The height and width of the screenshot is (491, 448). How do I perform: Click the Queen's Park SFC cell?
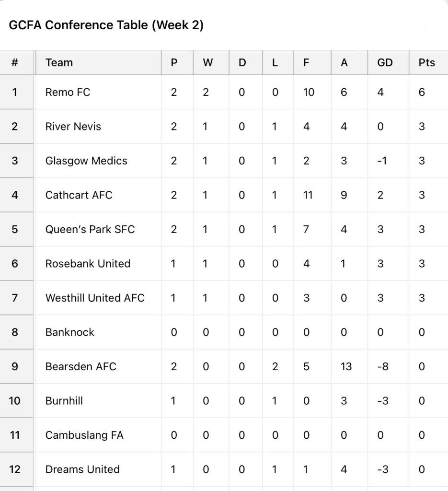click(x=90, y=229)
